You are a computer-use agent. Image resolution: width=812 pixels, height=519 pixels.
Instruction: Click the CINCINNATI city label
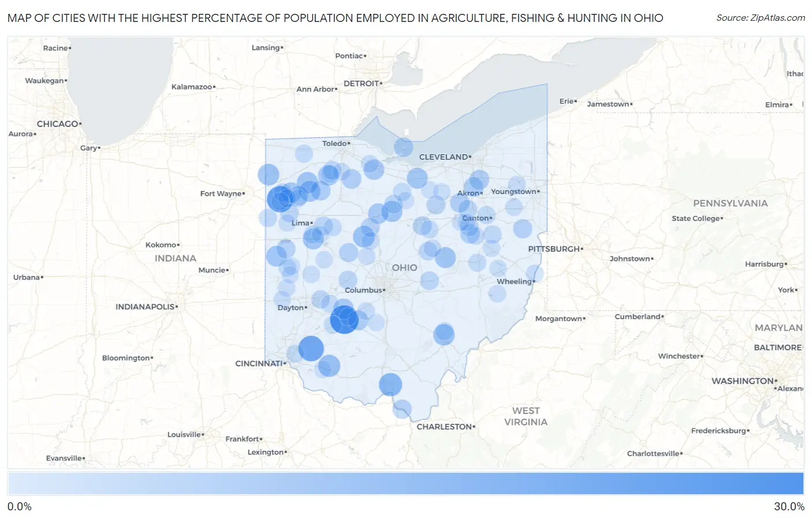click(259, 364)
